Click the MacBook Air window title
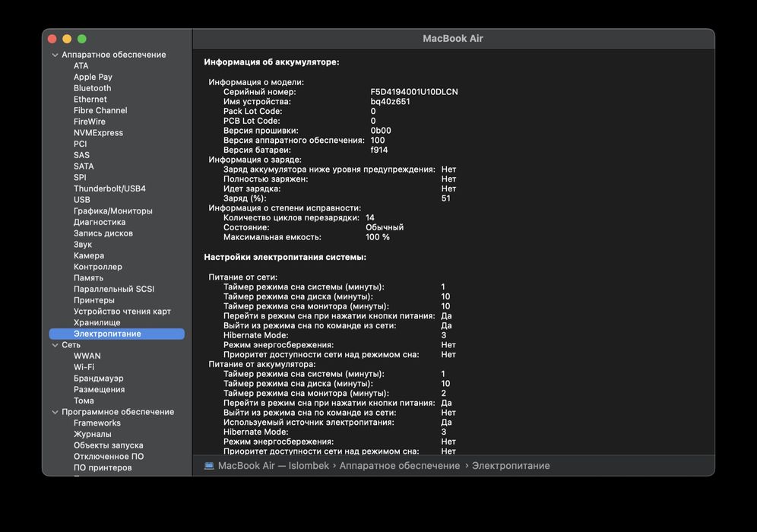The width and height of the screenshot is (757, 532). point(453,39)
